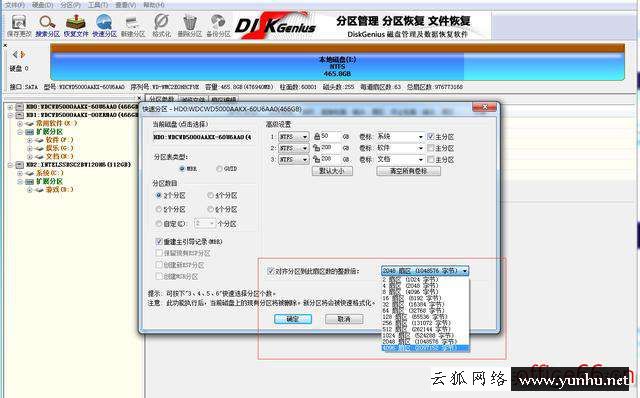This screenshot has height=398, width=640.
Task: Open the 分区(P) menu
Action: (71, 5)
